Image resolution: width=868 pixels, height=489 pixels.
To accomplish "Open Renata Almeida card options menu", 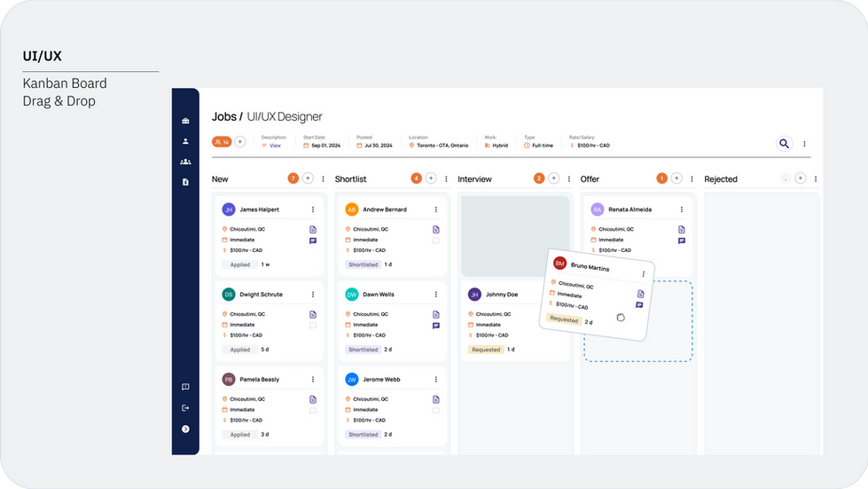I will click(x=682, y=209).
